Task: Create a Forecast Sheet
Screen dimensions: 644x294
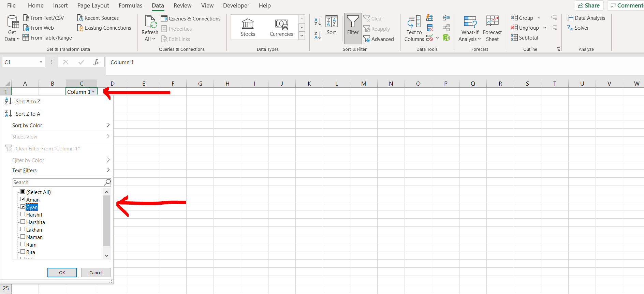Action: 492,29
